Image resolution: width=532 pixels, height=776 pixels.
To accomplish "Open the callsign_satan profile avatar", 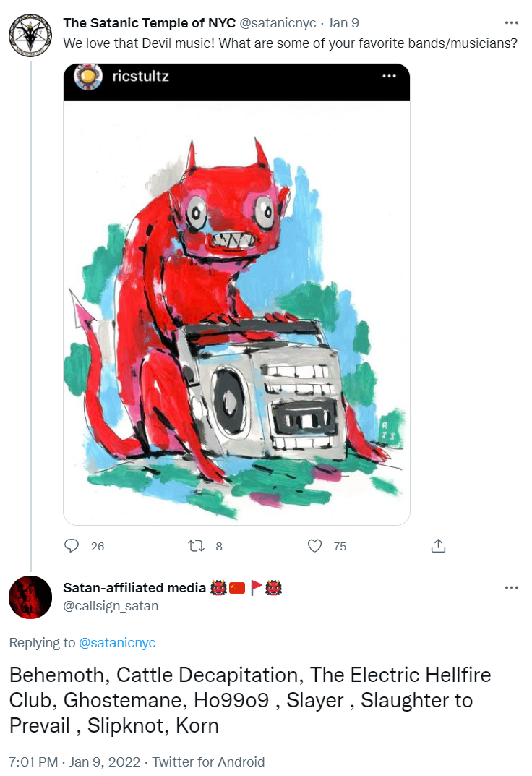I will 30,597.
